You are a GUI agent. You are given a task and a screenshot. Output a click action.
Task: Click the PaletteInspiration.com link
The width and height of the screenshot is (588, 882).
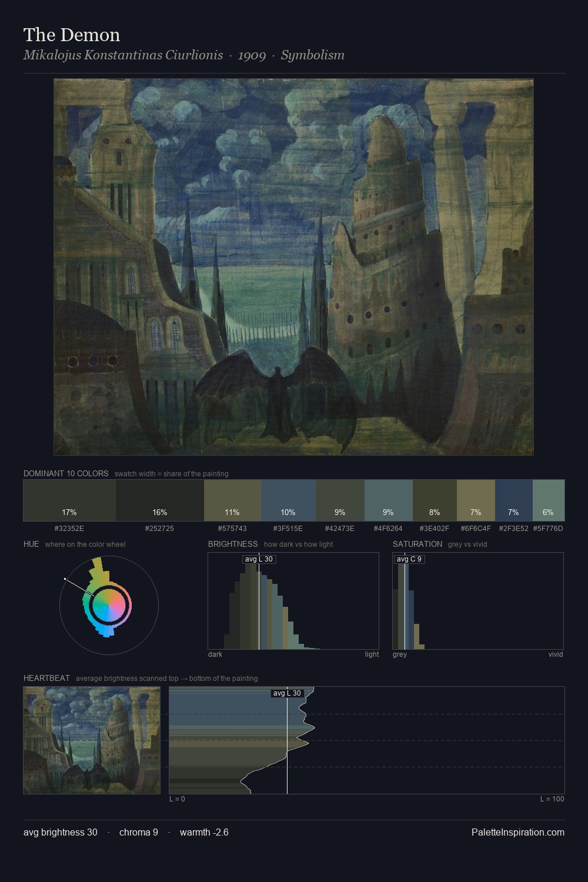click(x=518, y=832)
